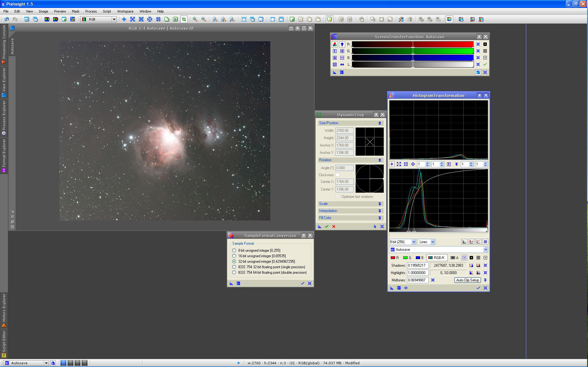Open the Mask menu
The width and height of the screenshot is (588, 367).
(x=76, y=11)
